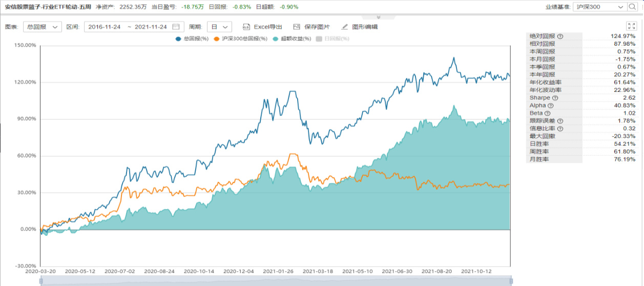The width and height of the screenshot is (644, 286).
Task: Open the calendar date picker icon
Action: [x=176, y=27]
